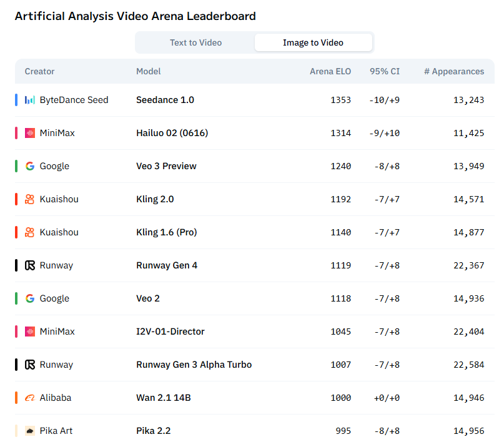Select the Runway Gen 3 Alpha Turbo model name
The width and height of the screenshot is (504, 447).
(194, 365)
